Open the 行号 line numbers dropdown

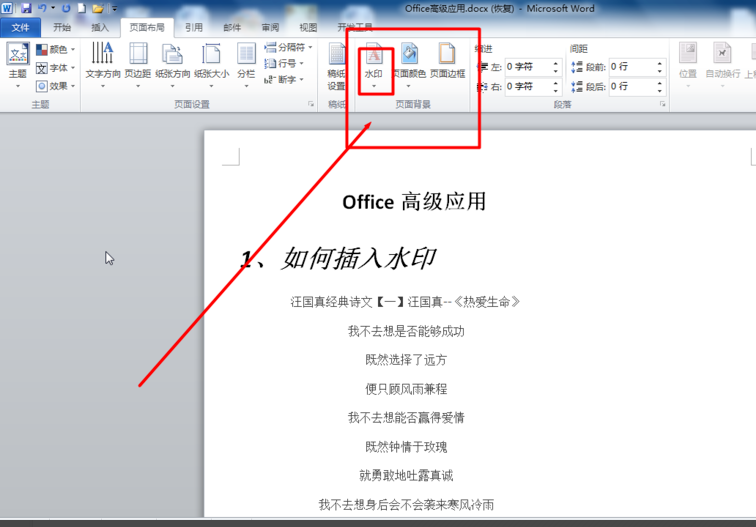pos(284,63)
